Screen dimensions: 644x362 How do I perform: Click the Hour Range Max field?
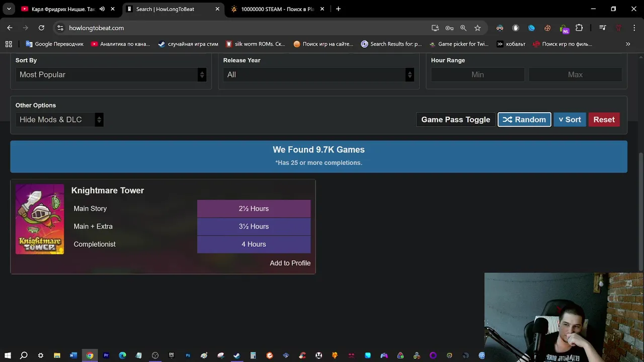coord(575,74)
